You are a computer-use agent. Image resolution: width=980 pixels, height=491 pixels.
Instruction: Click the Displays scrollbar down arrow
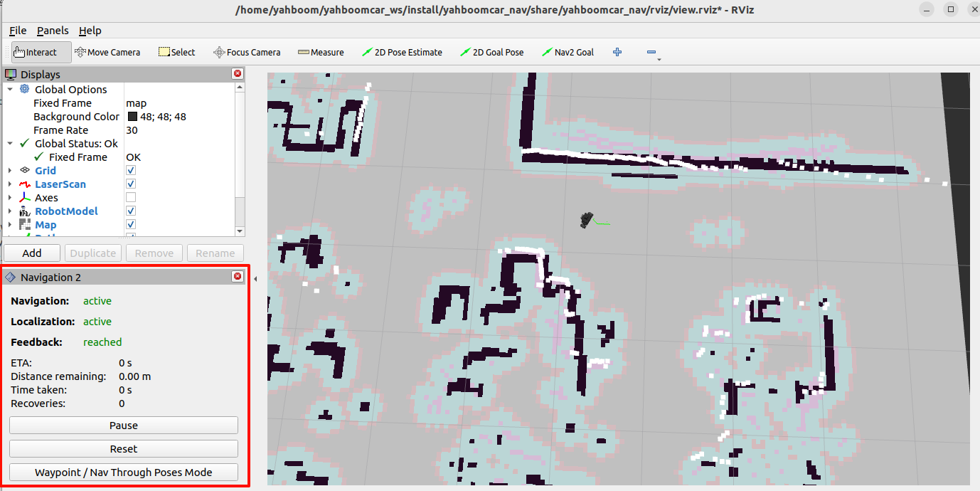(x=240, y=231)
